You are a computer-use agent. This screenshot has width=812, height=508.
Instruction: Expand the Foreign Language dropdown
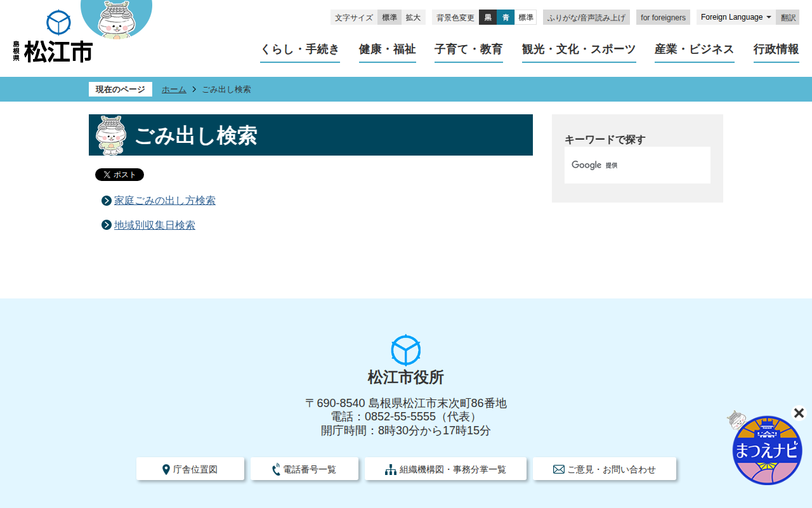click(736, 17)
